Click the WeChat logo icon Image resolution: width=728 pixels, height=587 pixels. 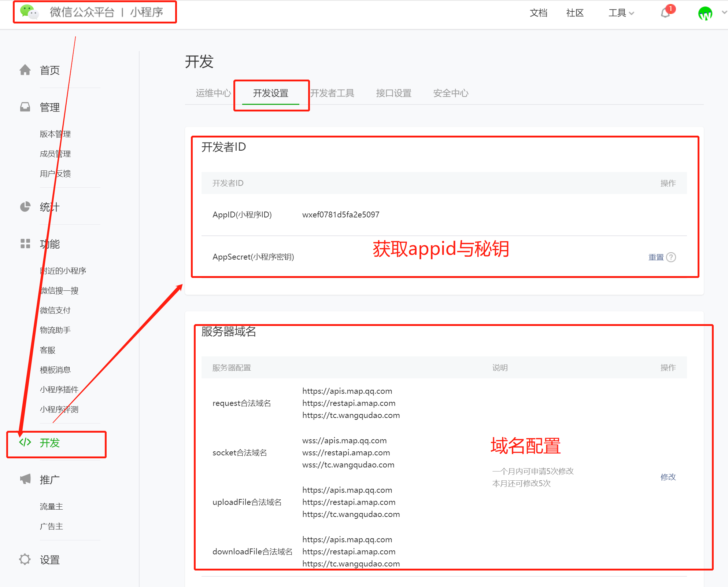29,12
